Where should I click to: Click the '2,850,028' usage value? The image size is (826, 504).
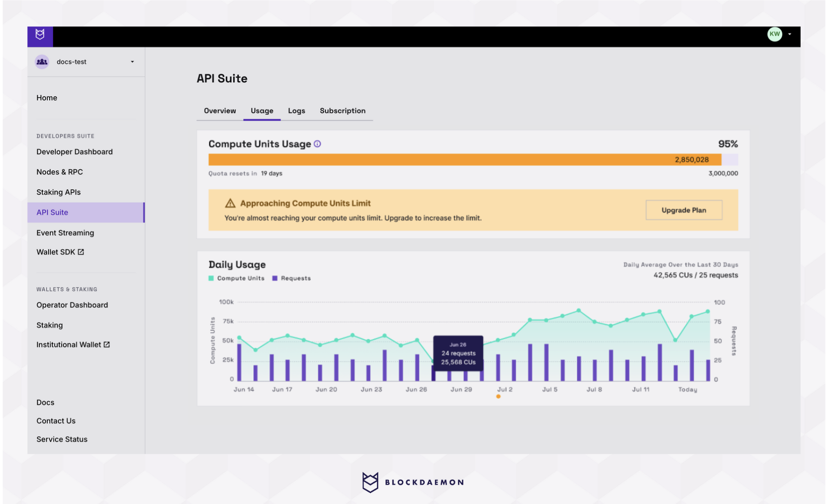[691, 160]
